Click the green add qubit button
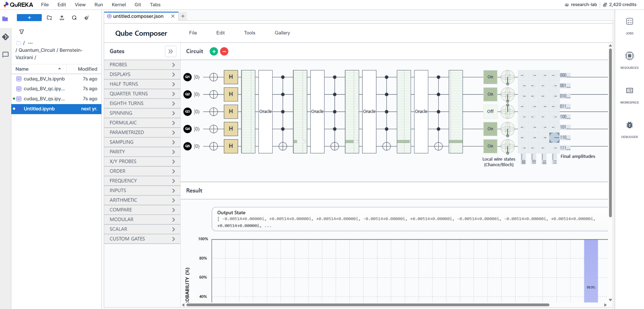This screenshot has width=644, height=309. 214,51
